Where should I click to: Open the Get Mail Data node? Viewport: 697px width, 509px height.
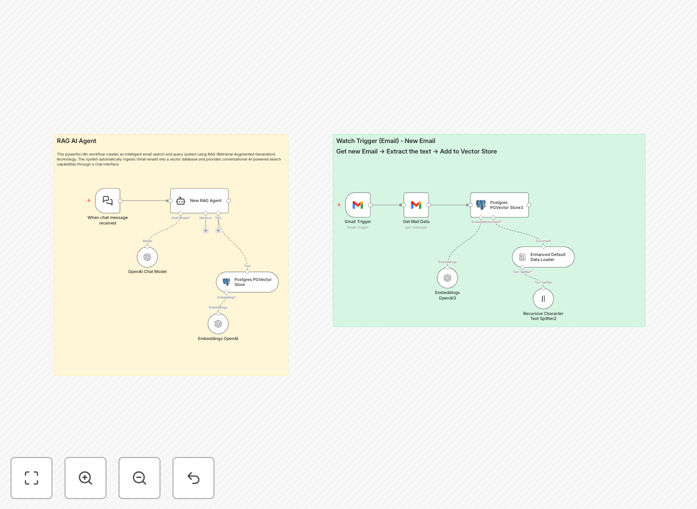pos(416,205)
